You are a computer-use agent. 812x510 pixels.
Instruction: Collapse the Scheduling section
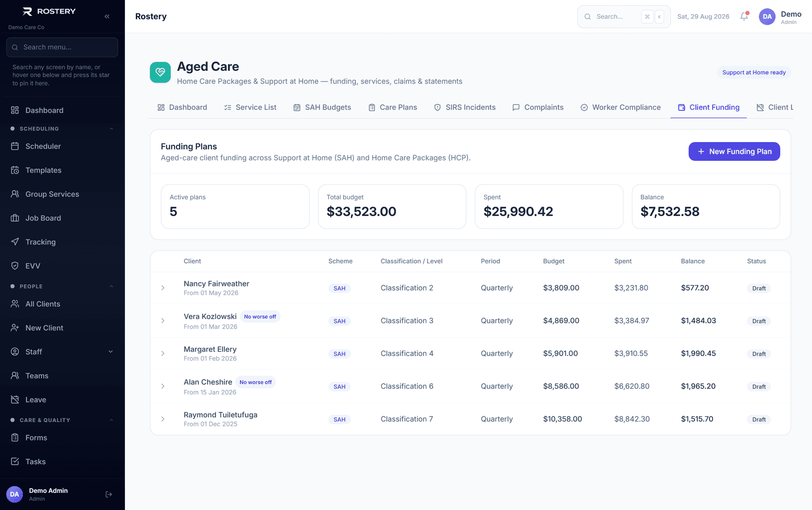click(x=111, y=129)
